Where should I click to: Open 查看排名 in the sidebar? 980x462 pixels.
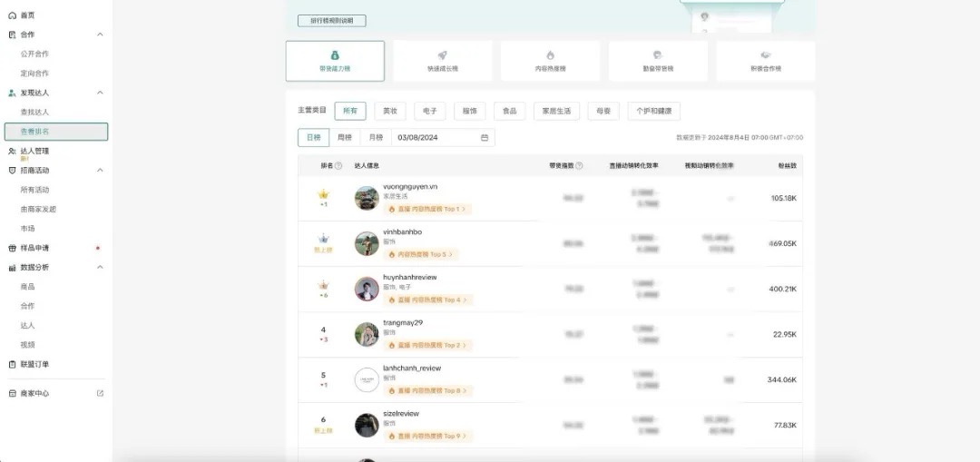coord(56,132)
